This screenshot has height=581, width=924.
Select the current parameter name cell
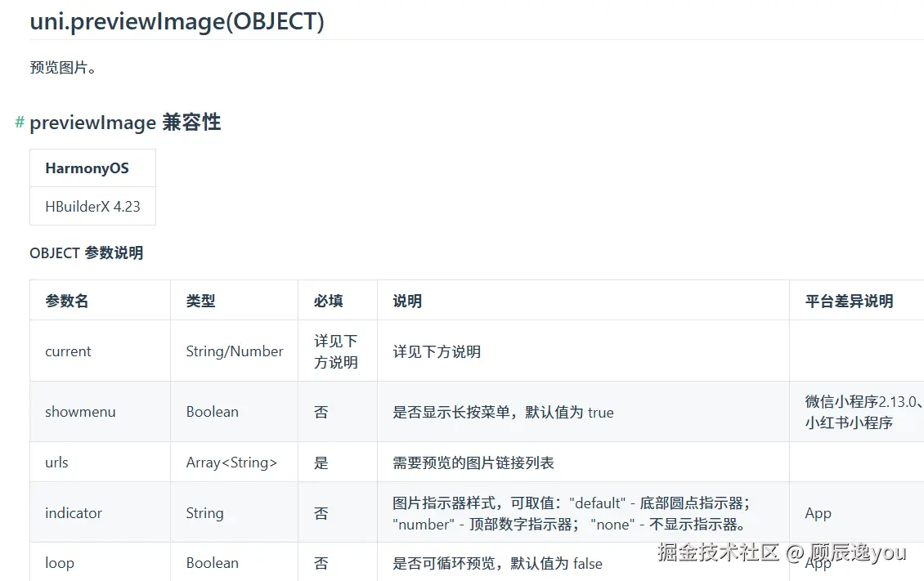(x=101, y=351)
